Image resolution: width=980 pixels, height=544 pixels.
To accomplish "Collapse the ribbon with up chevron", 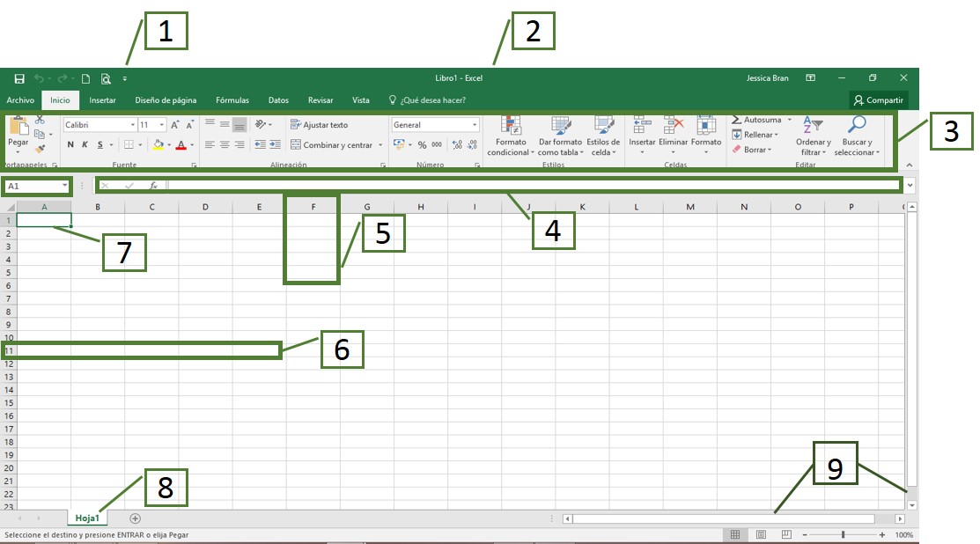I will tap(910, 165).
